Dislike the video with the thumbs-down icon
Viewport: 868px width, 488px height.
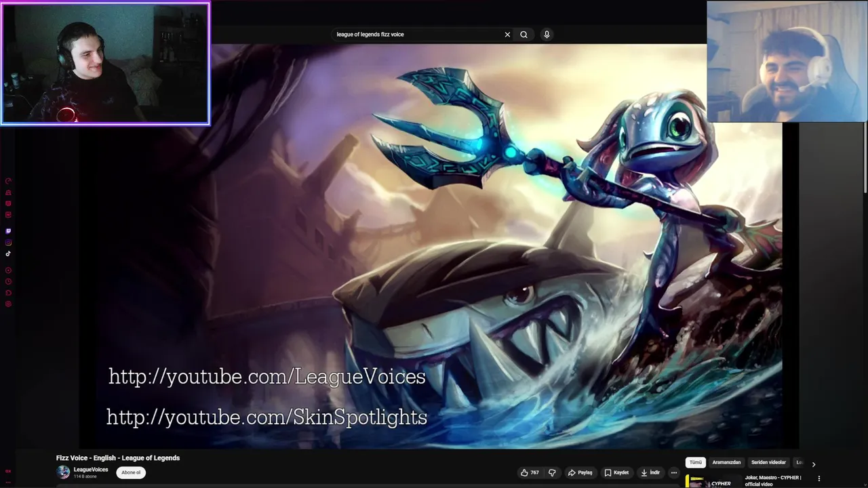pyautogui.click(x=552, y=472)
